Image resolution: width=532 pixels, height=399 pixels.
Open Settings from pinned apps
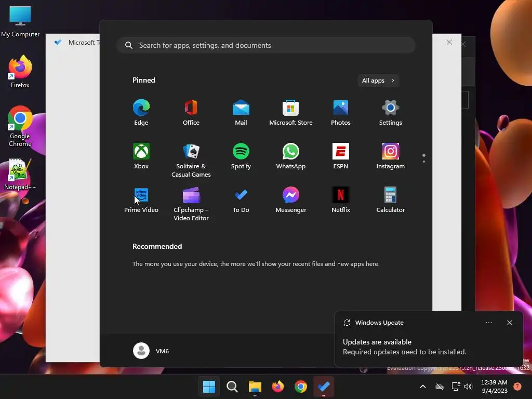[391, 113]
